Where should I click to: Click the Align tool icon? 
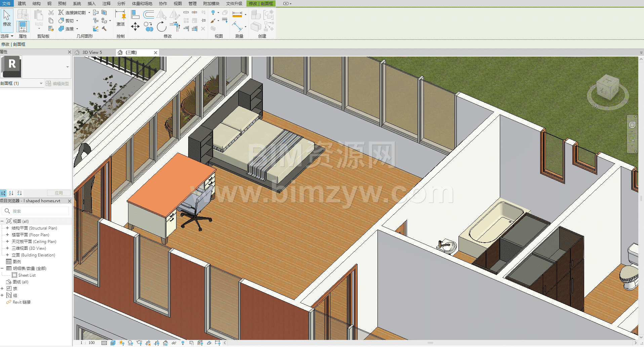click(135, 14)
